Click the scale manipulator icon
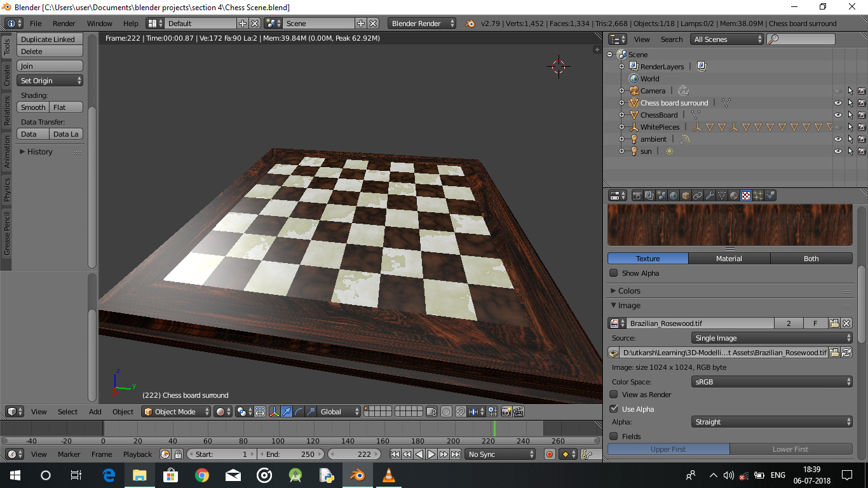 [x=311, y=412]
